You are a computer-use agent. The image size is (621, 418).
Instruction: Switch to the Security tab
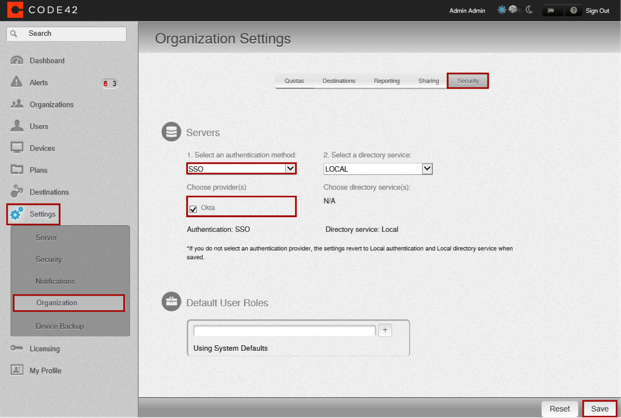click(468, 81)
